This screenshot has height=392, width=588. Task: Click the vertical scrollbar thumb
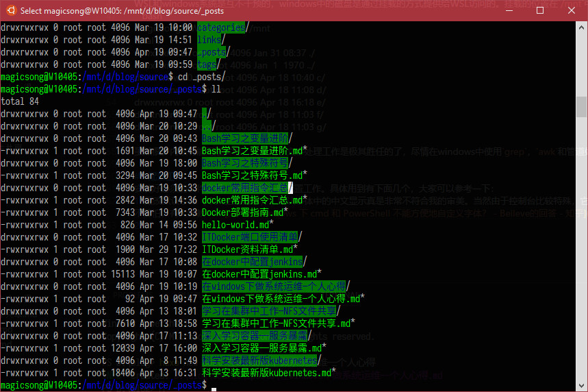[581, 107]
